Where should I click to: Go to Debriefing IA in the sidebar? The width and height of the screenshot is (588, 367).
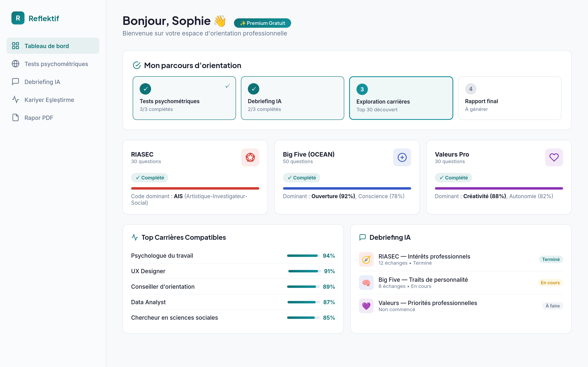click(42, 82)
